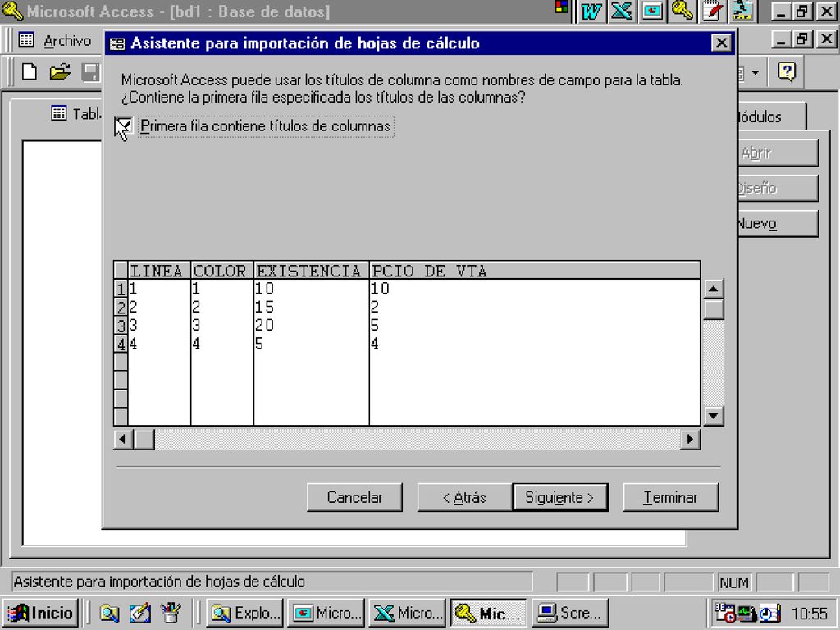The height and width of the screenshot is (630, 840).
Task: Cancel the import wizard with Cancelar
Action: 354,498
